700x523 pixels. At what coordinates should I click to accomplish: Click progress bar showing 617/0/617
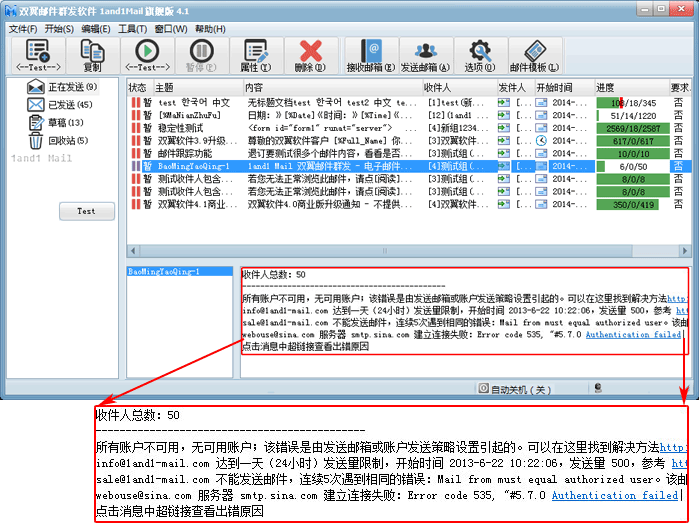click(x=633, y=141)
